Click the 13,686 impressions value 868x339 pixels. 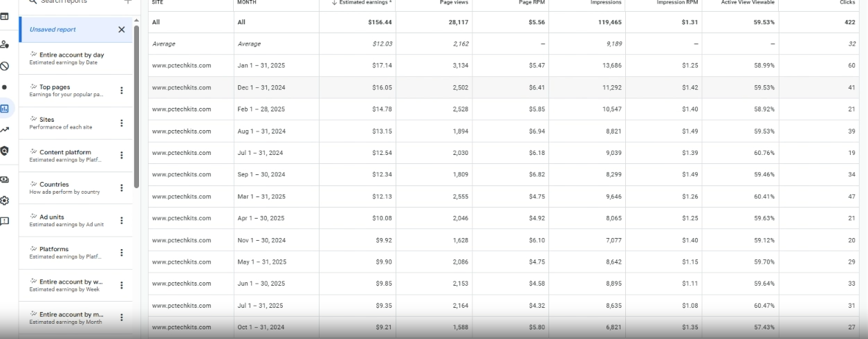(612, 66)
